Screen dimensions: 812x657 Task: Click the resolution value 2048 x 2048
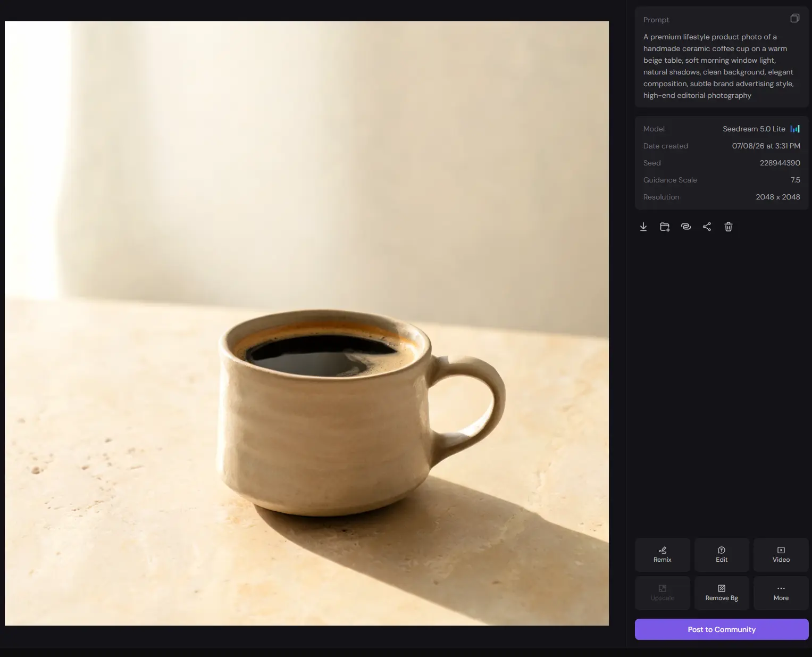point(778,197)
